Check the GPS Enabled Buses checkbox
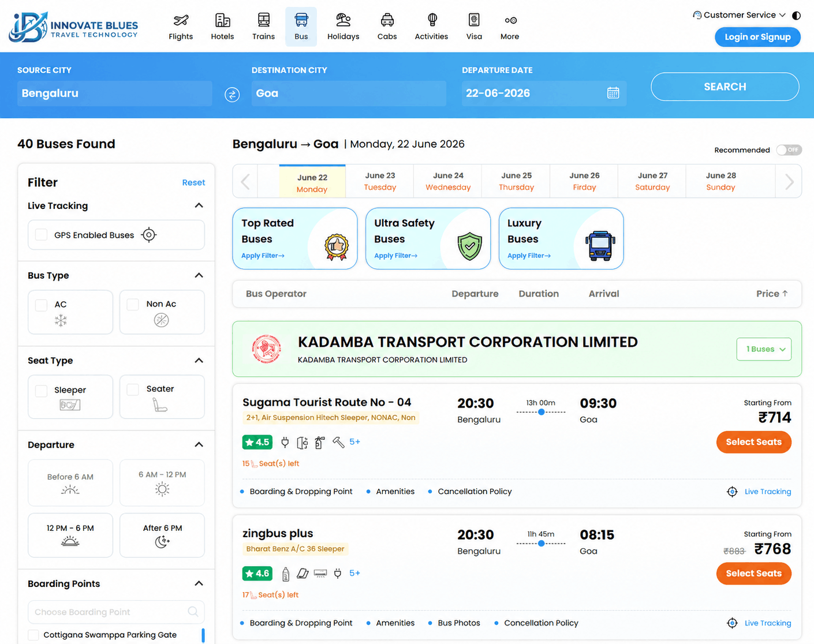 (x=41, y=235)
